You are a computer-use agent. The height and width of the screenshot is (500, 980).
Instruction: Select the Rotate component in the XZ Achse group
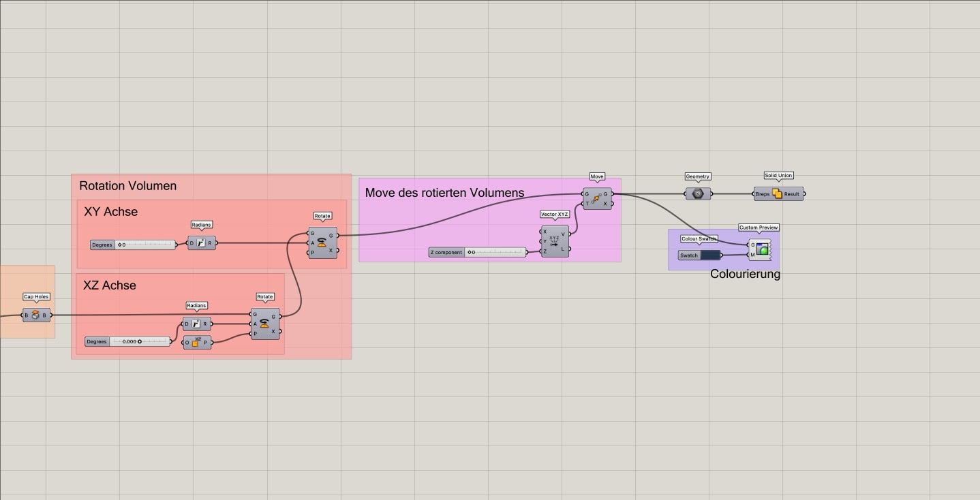264,324
